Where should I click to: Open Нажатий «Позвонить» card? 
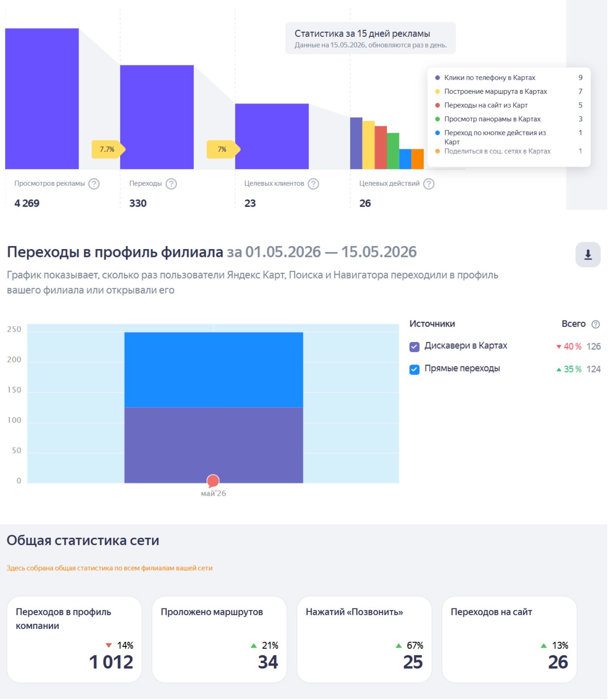click(x=365, y=640)
